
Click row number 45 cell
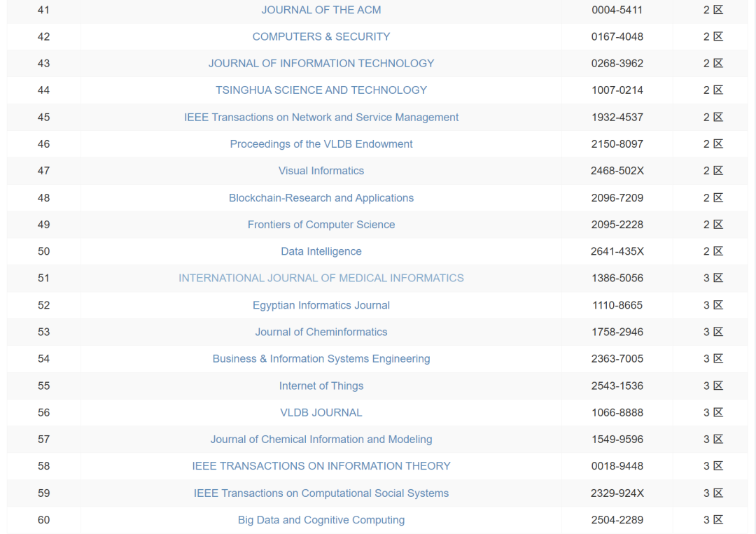[44, 117]
